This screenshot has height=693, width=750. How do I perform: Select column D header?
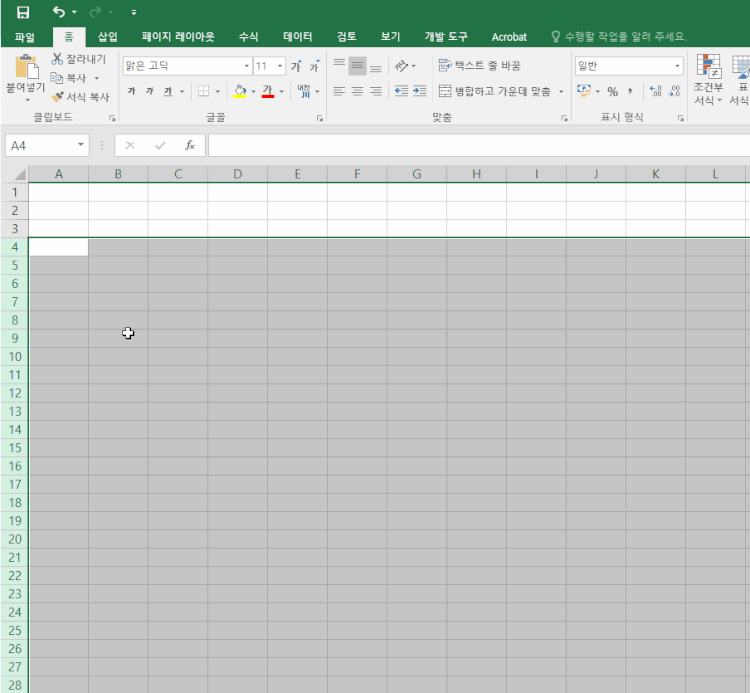point(237,174)
